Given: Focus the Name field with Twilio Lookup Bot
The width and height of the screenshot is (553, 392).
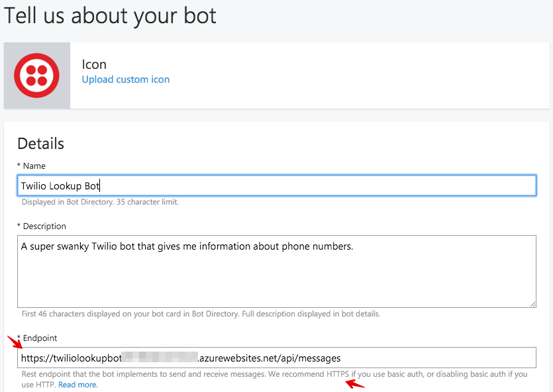Looking at the screenshot, I should point(277,185).
